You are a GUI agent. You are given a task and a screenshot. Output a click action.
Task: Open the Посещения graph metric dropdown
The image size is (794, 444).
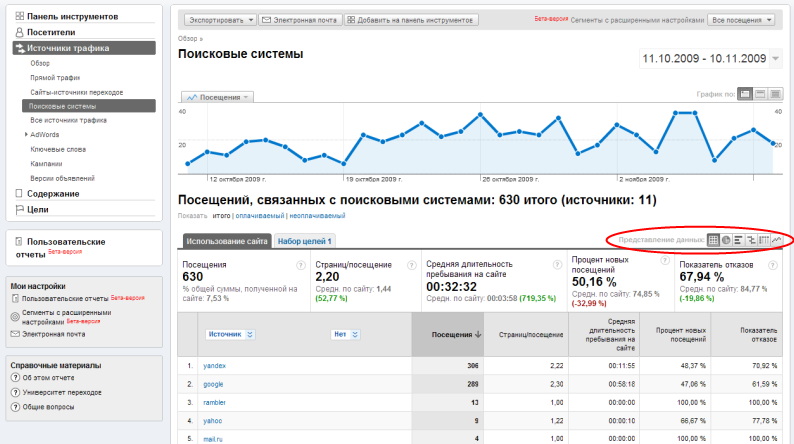tap(218, 97)
